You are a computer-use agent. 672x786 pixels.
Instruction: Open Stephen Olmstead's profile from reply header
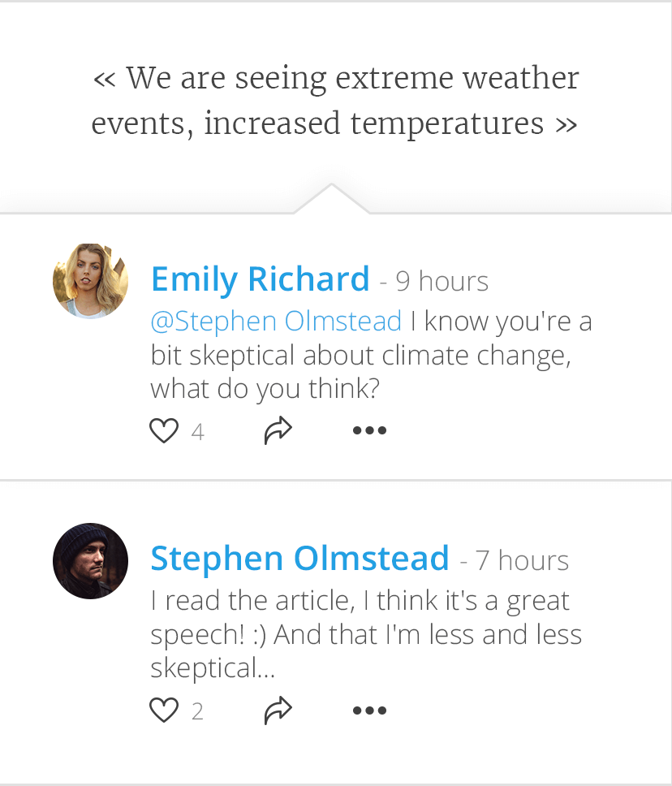point(299,559)
